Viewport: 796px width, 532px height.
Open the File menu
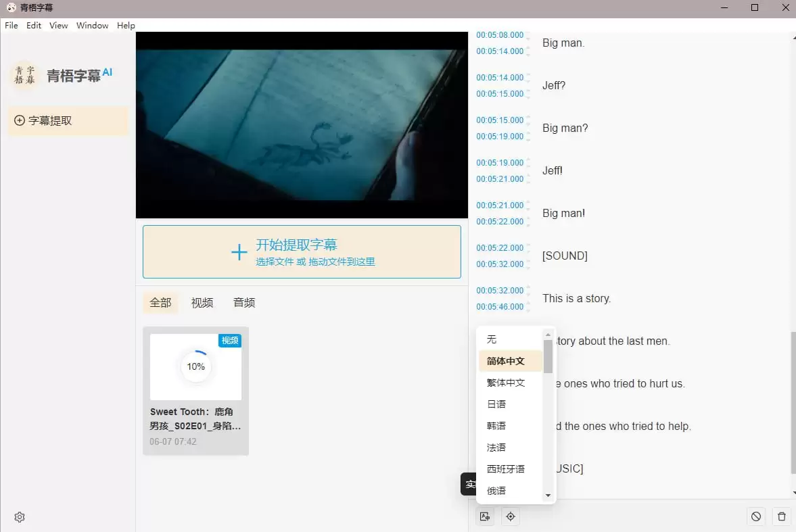(x=11, y=25)
